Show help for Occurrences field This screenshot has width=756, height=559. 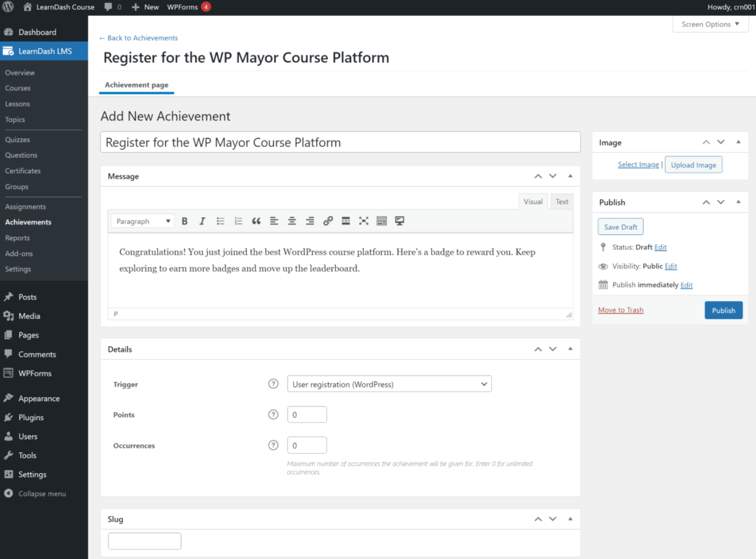(273, 445)
